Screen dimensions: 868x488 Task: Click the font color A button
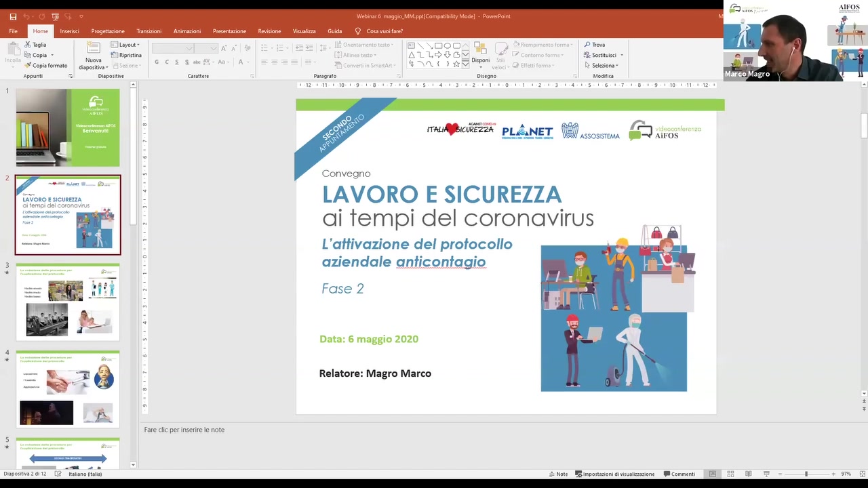pos(241,62)
